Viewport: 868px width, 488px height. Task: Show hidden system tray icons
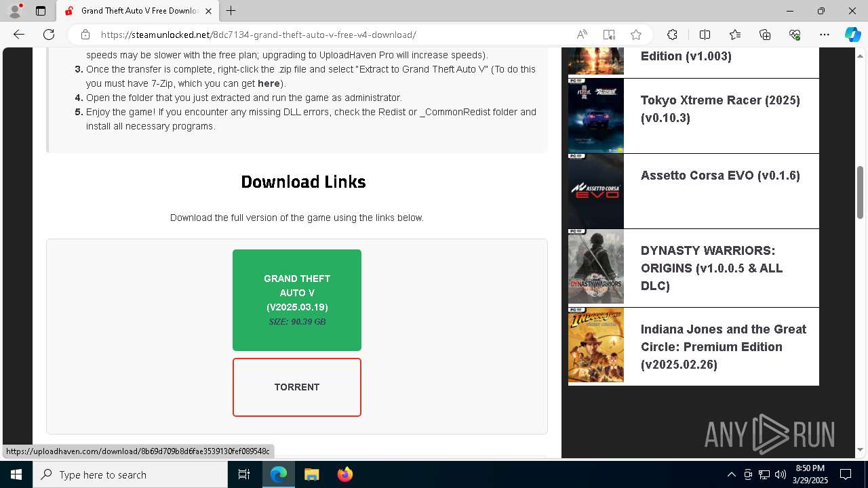pyautogui.click(x=731, y=474)
